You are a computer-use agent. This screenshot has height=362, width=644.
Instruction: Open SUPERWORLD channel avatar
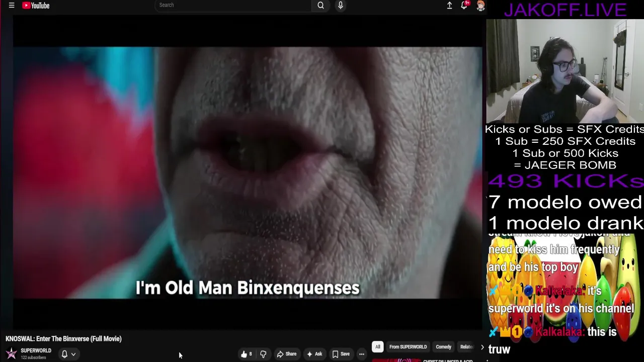tap(11, 353)
